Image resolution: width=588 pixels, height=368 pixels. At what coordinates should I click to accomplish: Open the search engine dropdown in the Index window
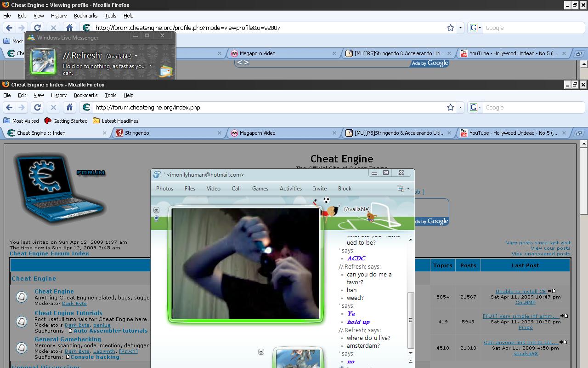point(475,107)
